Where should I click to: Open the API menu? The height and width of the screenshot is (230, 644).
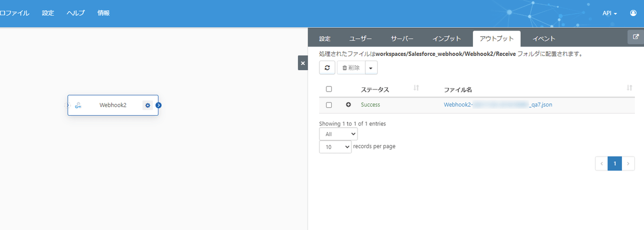pos(610,13)
